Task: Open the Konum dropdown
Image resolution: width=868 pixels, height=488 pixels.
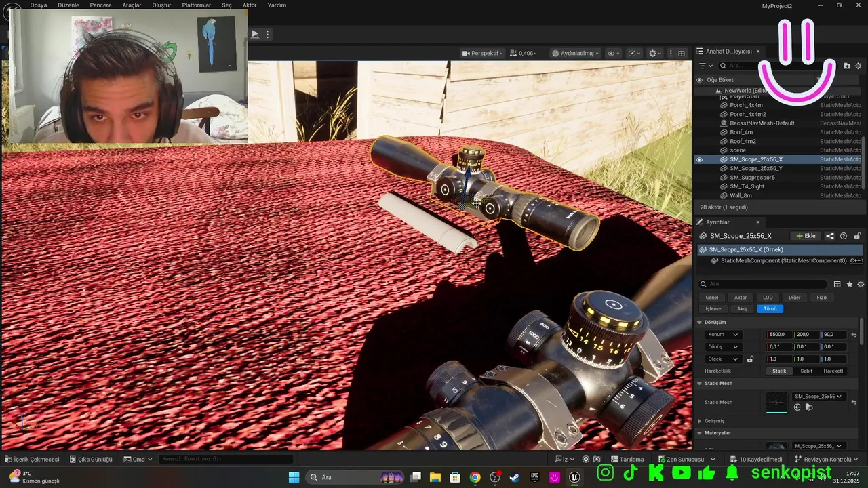Action: pyautogui.click(x=724, y=335)
